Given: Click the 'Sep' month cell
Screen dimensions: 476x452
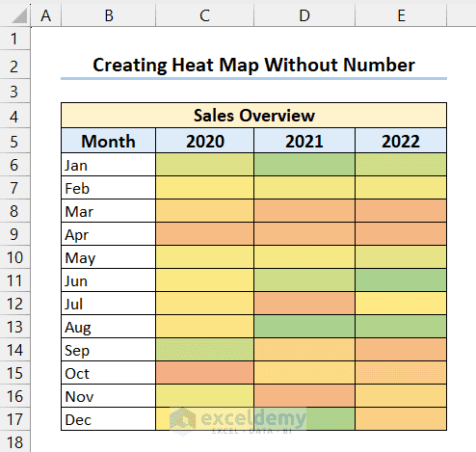Looking at the screenshot, I should [x=108, y=350].
